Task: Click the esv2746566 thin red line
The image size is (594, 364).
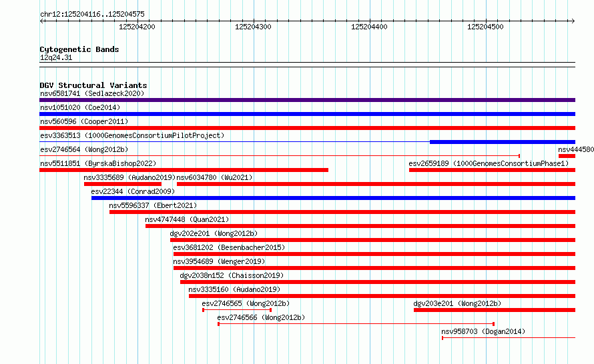Action: click(356, 324)
